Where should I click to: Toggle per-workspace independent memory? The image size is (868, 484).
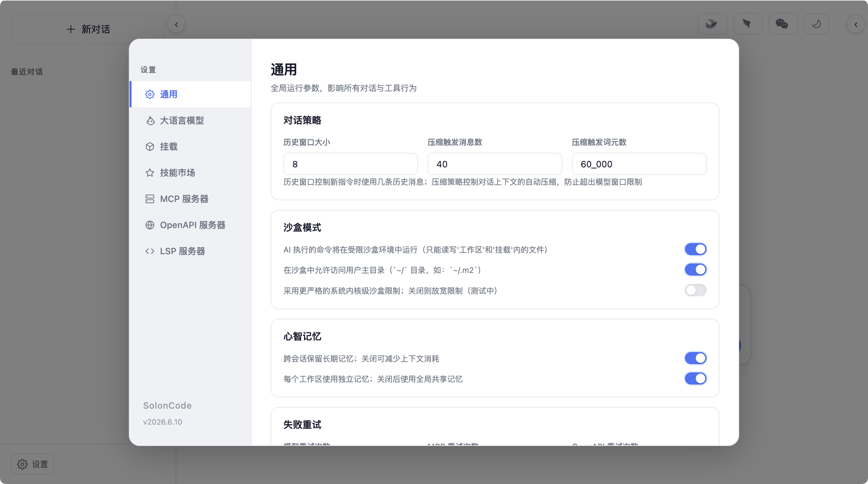(x=695, y=378)
